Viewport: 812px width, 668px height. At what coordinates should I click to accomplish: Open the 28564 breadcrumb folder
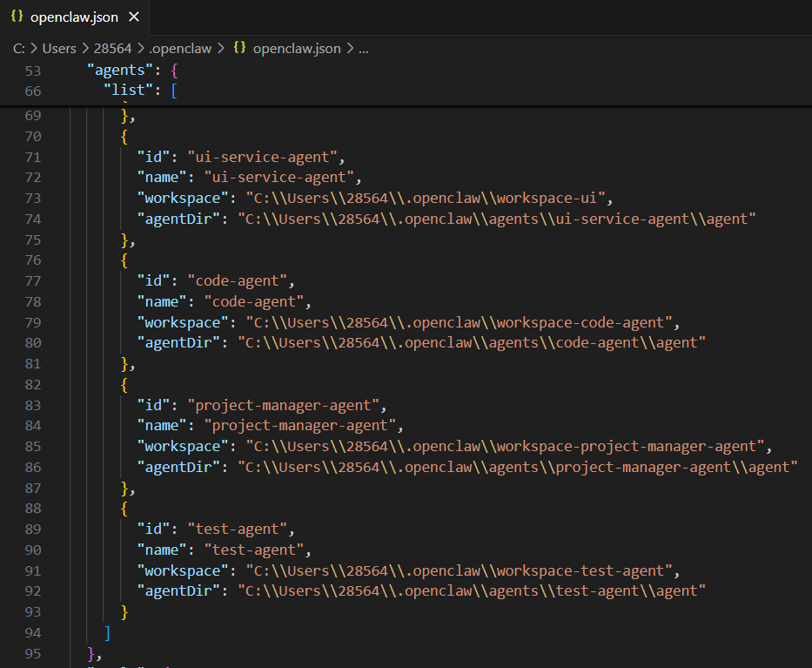(x=112, y=49)
